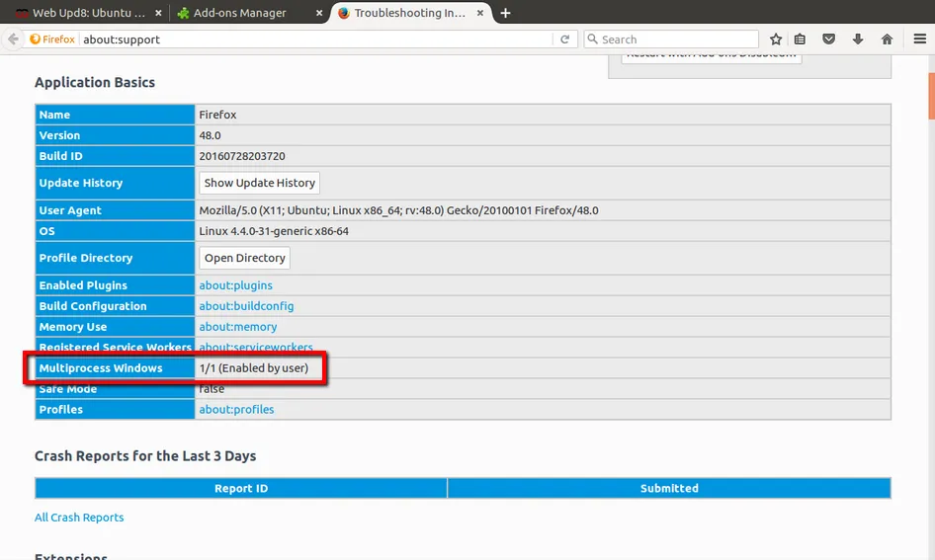Click the All Crash Reports link
Image resolution: width=935 pixels, height=560 pixels.
click(79, 518)
